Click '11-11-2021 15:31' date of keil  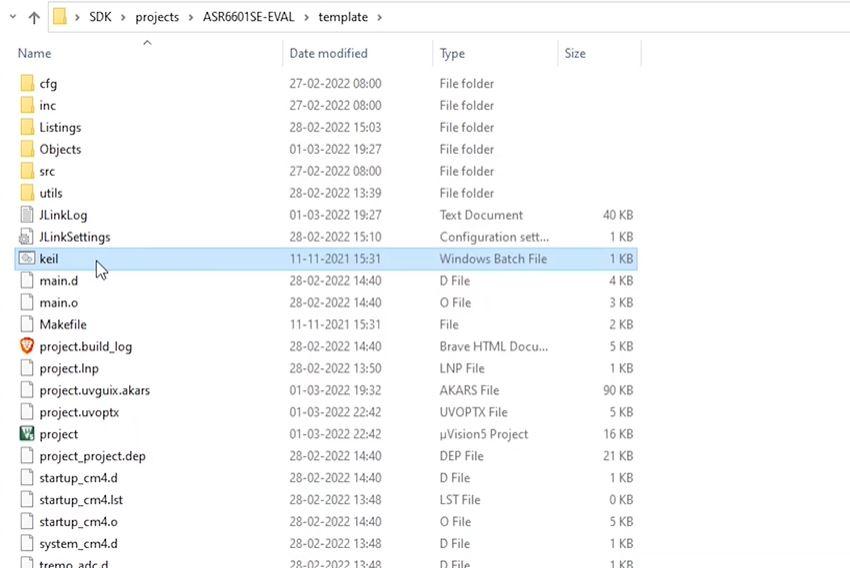coord(335,259)
